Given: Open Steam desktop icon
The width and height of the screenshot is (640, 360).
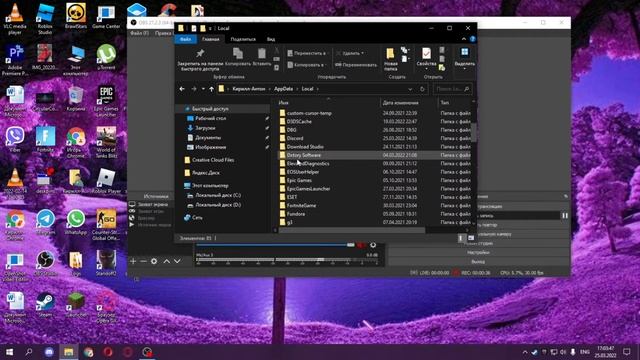Looking at the screenshot, I should tap(45, 304).
